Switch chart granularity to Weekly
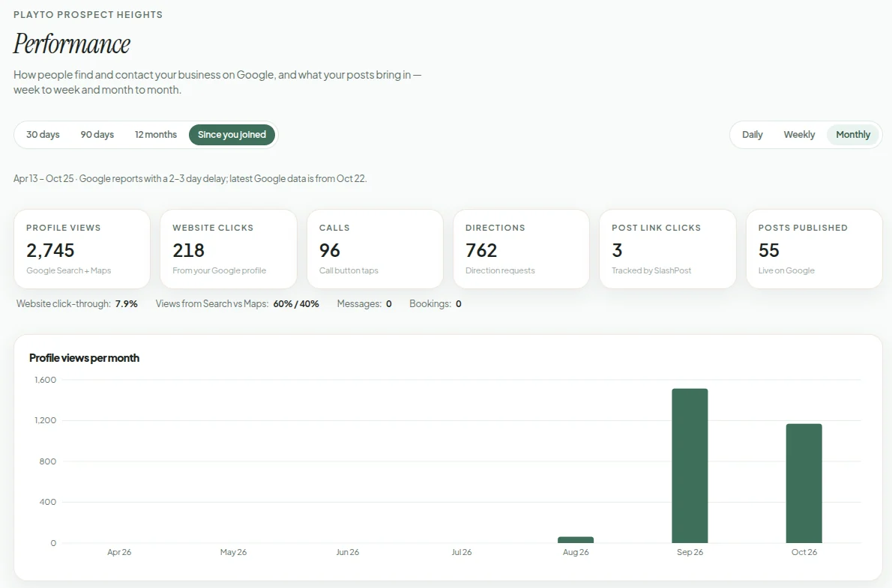The height and width of the screenshot is (588, 892). (x=799, y=135)
